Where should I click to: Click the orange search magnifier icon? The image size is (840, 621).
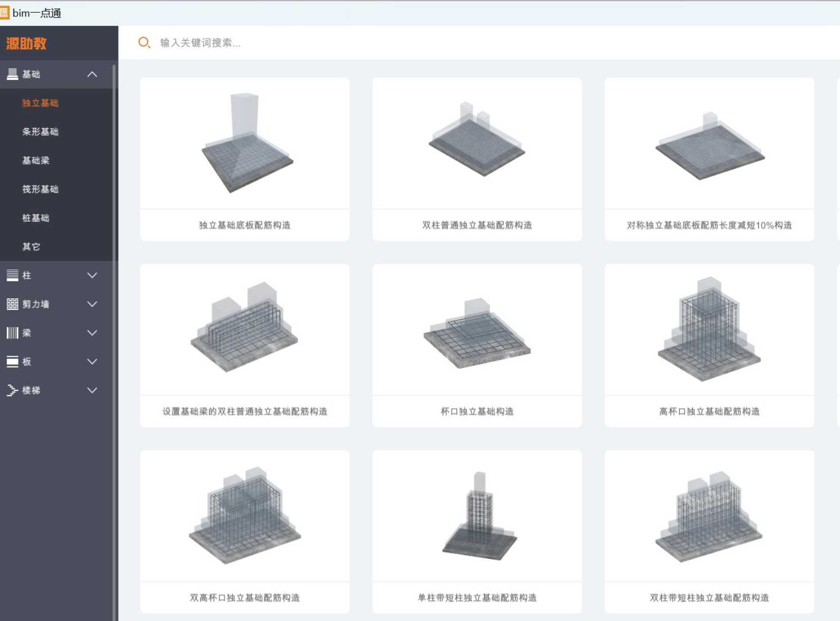click(144, 43)
